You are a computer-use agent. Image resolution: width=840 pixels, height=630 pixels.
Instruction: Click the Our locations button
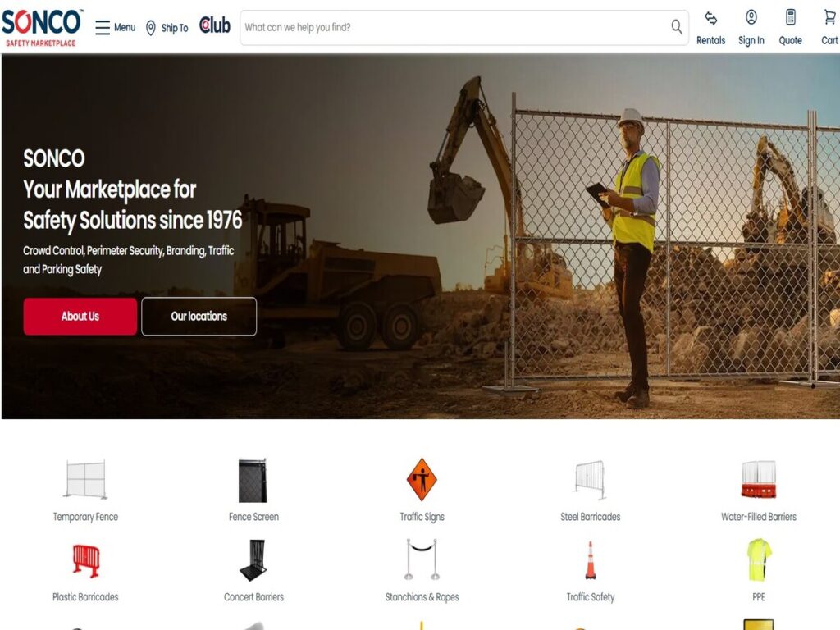click(x=199, y=317)
